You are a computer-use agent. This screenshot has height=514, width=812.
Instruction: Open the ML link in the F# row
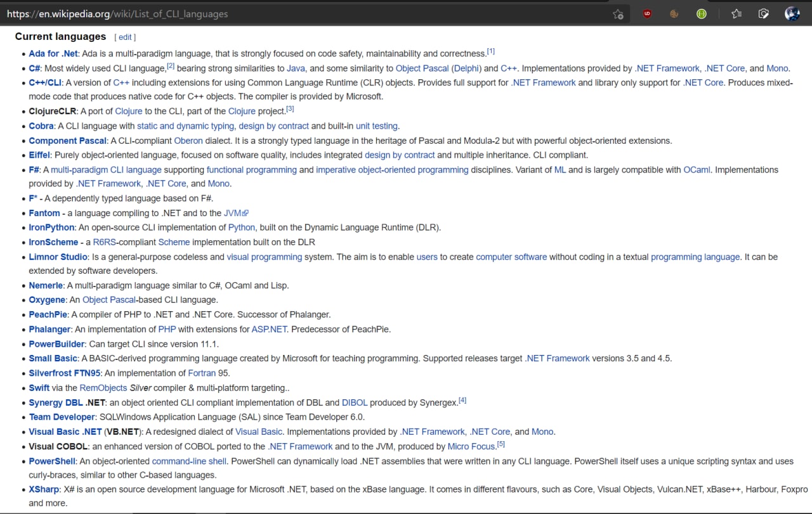[x=560, y=170]
